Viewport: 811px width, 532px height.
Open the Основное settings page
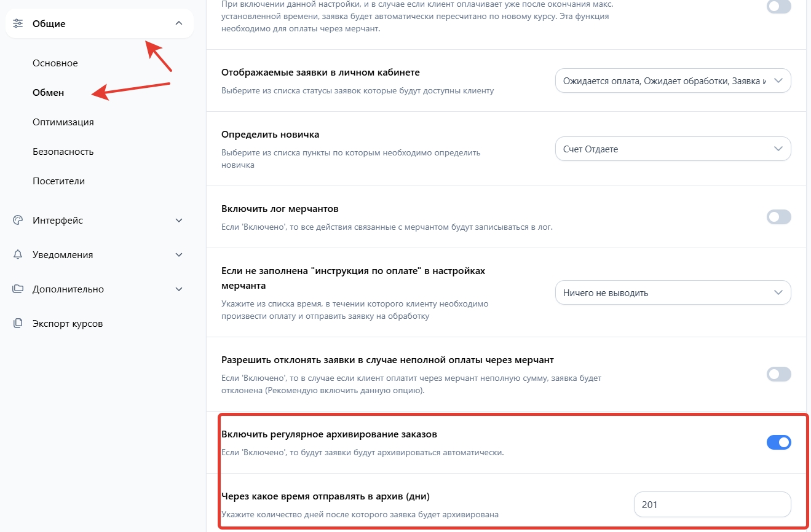point(55,63)
